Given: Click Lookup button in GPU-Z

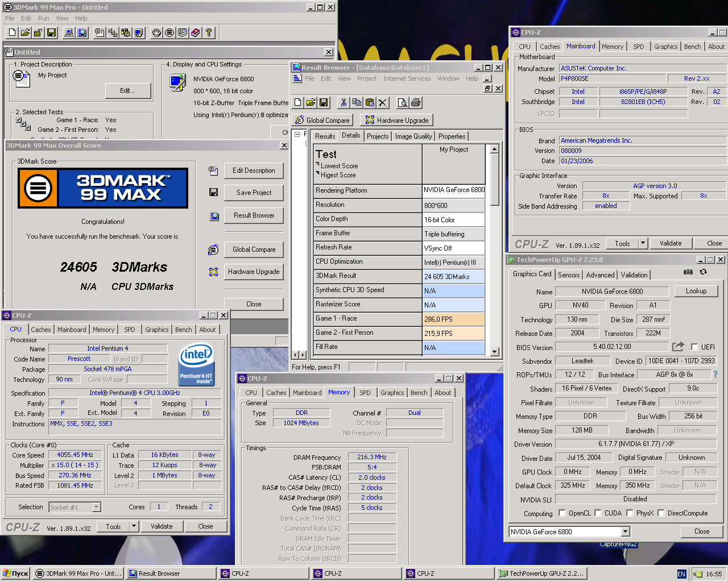Looking at the screenshot, I should [696, 291].
